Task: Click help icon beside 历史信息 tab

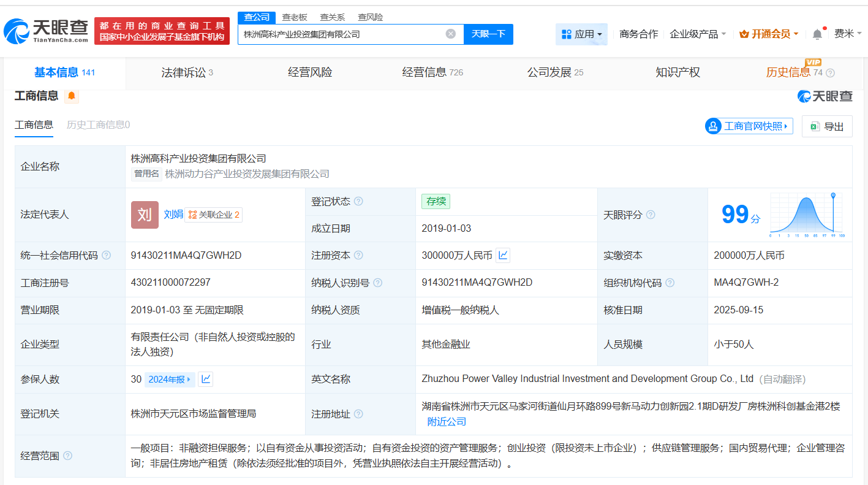Action: pyautogui.click(x=830, y=73)
